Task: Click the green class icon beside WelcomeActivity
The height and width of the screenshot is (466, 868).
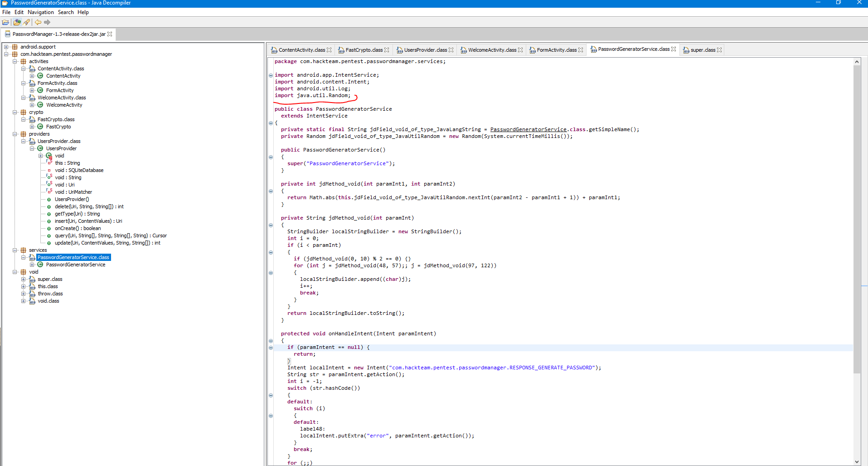Action: point(40,105)
